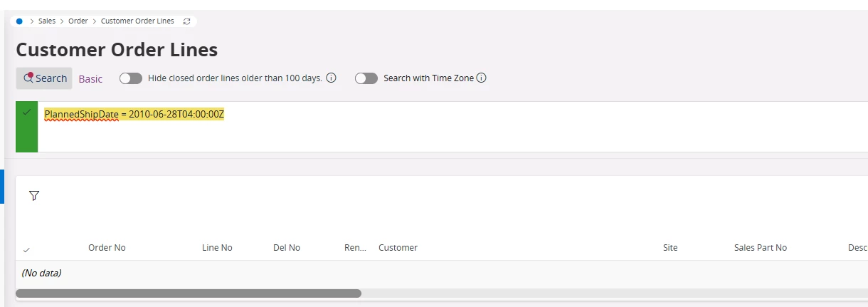Expand breadcrumb chevron before Customer Order Lines
Screen dimensions: 868x307
coord(95,21)
